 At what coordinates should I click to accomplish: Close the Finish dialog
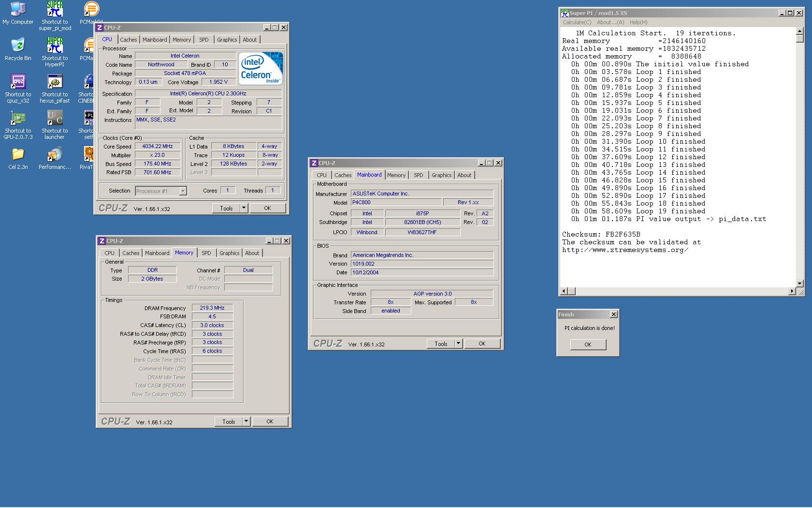click(x=613, y=314)
